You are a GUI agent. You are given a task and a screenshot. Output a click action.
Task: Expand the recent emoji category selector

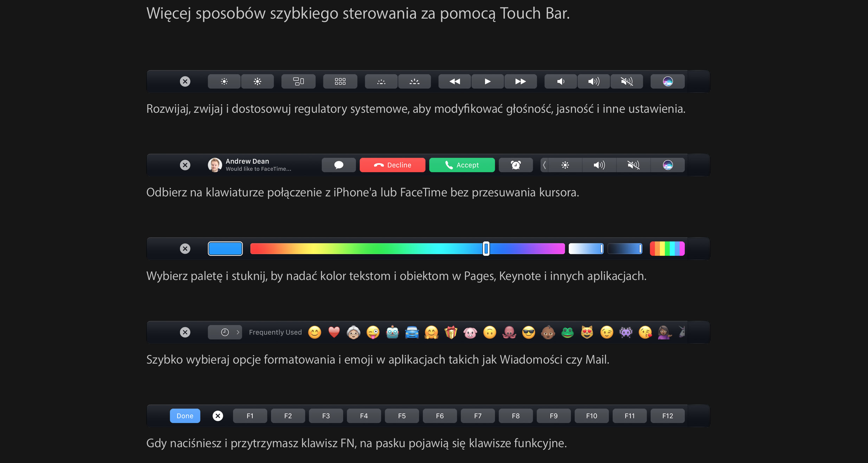tap(225, 332)
